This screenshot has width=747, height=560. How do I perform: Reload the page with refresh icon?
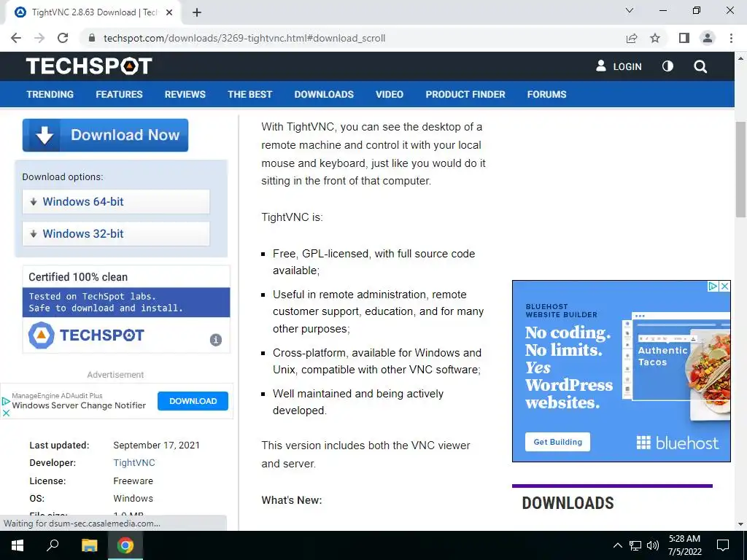pyautogui.click(x=63, y=38)
